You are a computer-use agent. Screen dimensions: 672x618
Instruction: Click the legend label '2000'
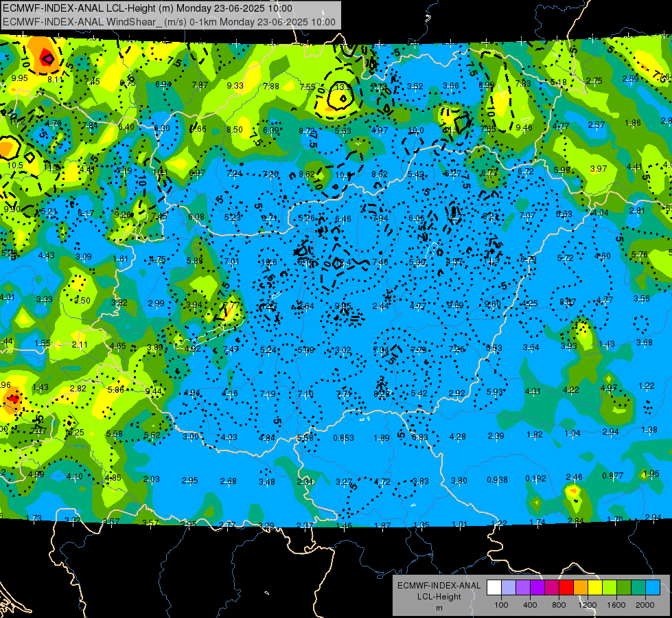tap(645, 605)
